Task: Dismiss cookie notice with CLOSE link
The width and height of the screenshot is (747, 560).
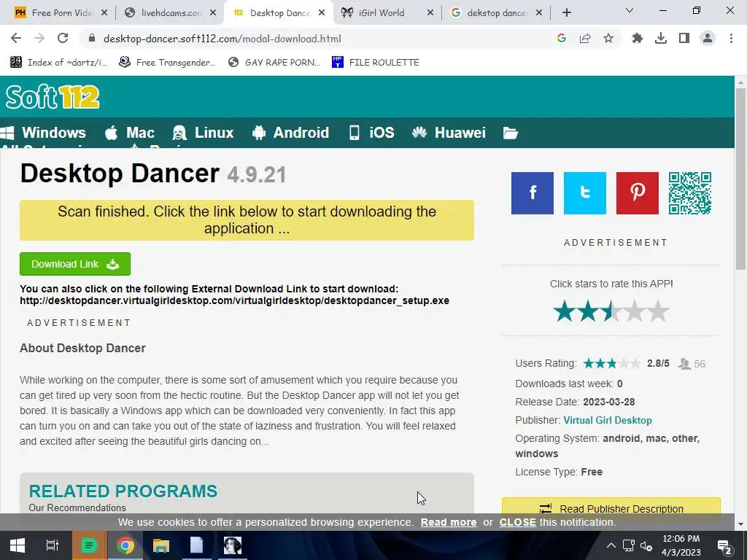Action: [517, 522]
